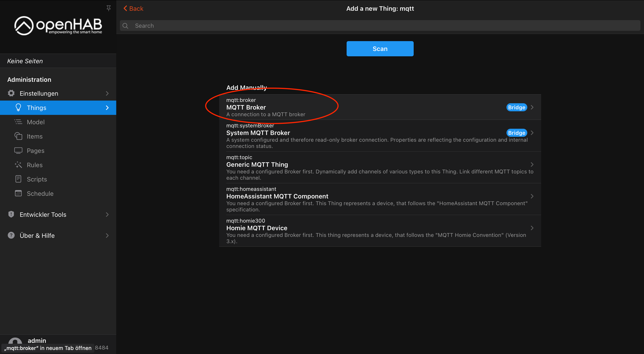Click the Über & Hilfe question icon
Screen dimensions: 644x354
11,235
